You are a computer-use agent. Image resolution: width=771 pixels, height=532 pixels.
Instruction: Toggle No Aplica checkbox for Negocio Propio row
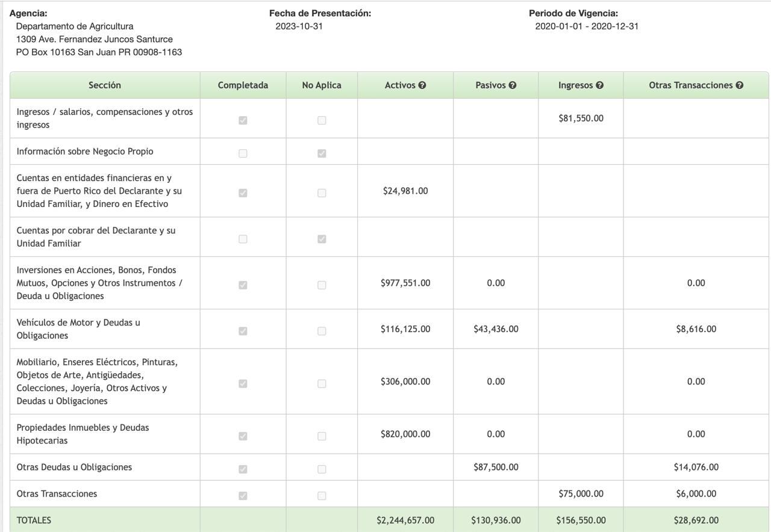tap(322, 153)
